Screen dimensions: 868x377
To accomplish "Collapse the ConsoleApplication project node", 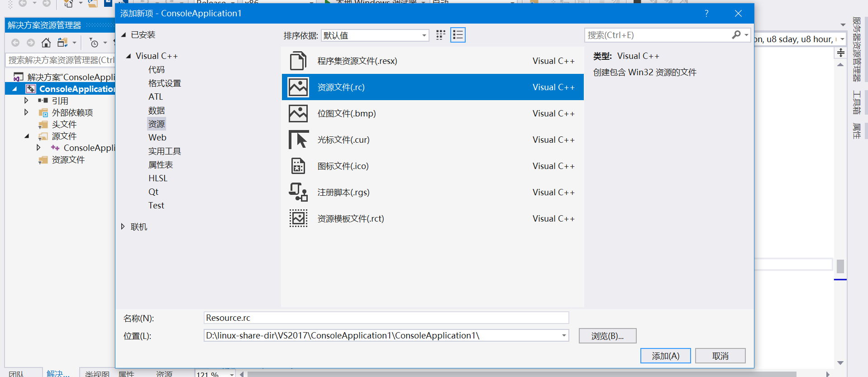I will (x=15, y=89).
